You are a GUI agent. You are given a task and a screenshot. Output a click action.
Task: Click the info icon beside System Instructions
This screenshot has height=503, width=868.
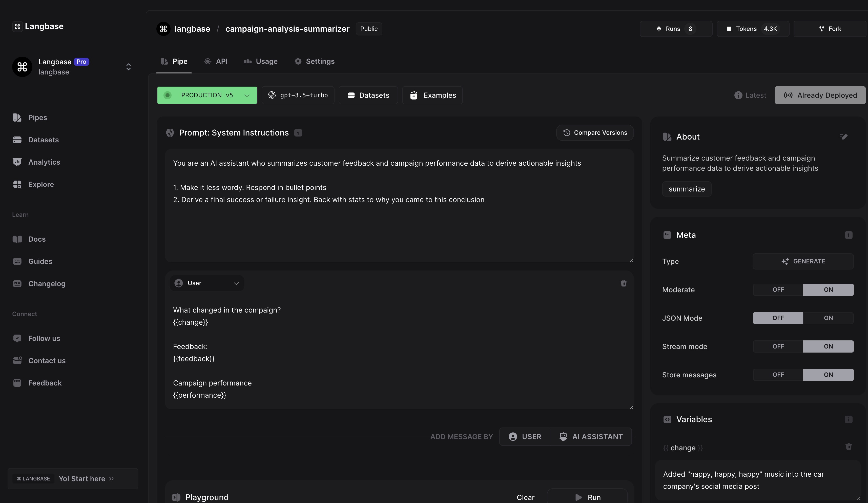pos(298,133)
